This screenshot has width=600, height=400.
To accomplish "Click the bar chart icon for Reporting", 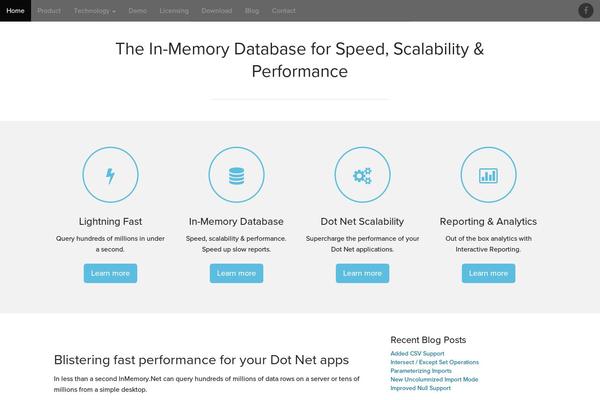I will [x=488, y=175].
